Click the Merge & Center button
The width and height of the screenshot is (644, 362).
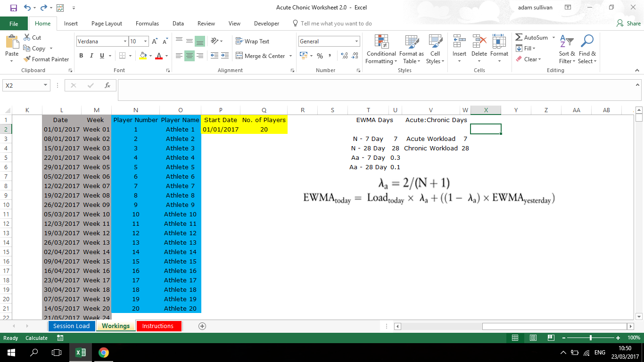point(259,56)
